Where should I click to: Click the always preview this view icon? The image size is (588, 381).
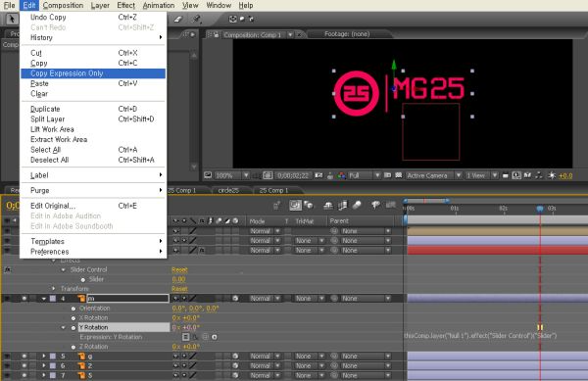click(208, 175)
